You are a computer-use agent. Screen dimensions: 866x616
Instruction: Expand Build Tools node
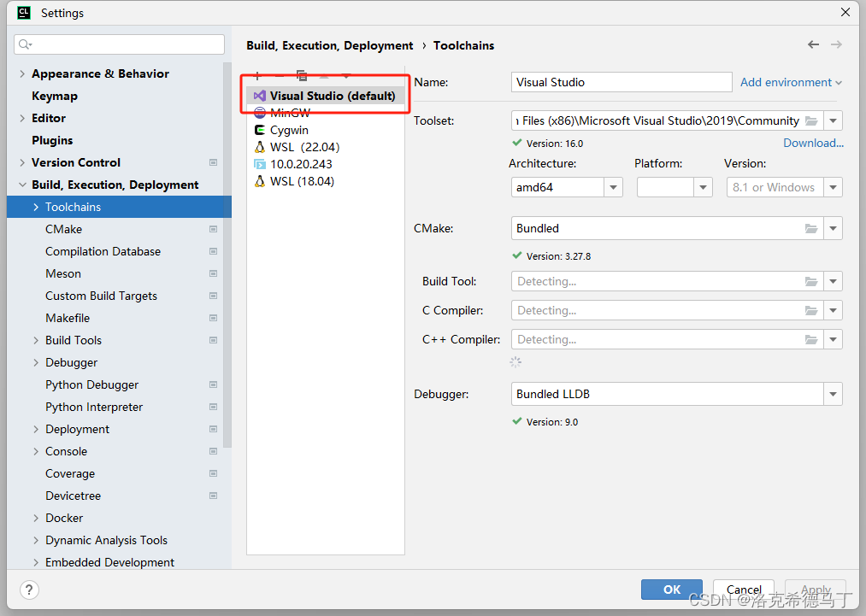pyautogui.click(x=36, y=341)
